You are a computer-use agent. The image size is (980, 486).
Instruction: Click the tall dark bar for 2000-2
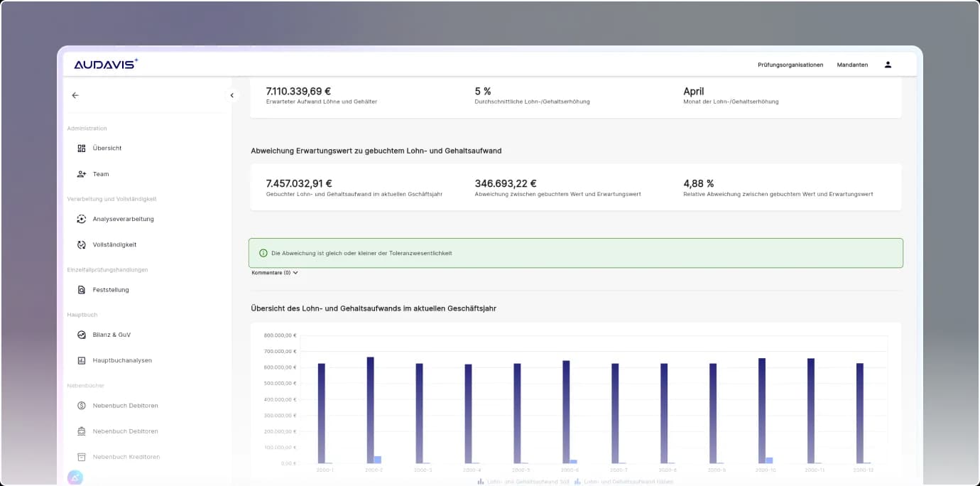(x=370, y=410)
